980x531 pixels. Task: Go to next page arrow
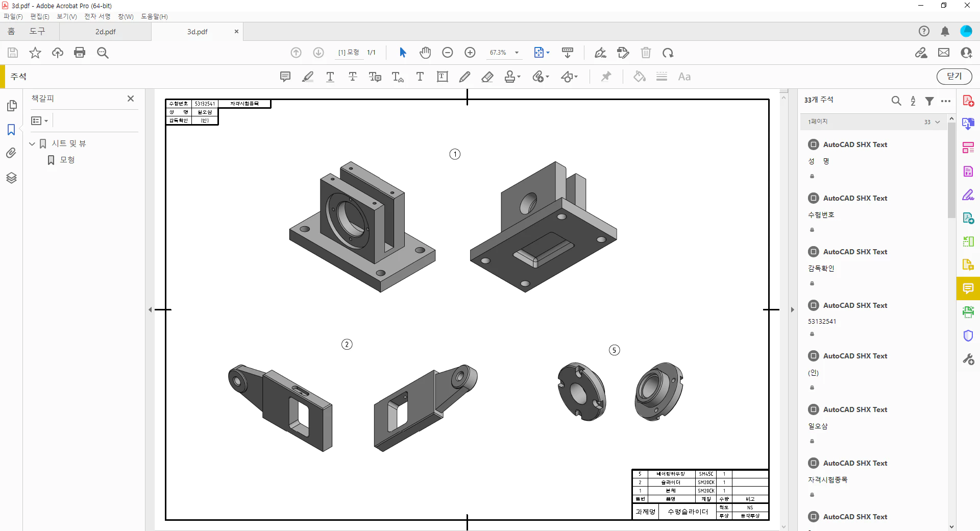point(318,53)
